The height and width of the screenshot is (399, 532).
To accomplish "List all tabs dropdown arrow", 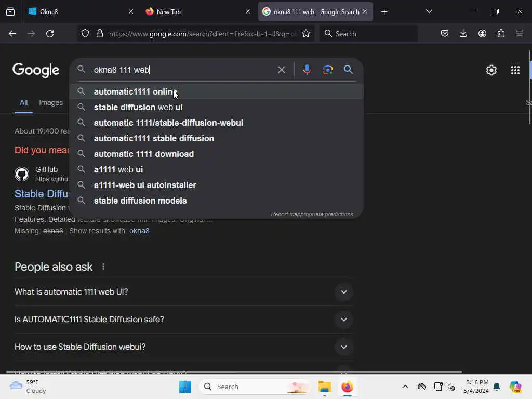I will 429,11.
